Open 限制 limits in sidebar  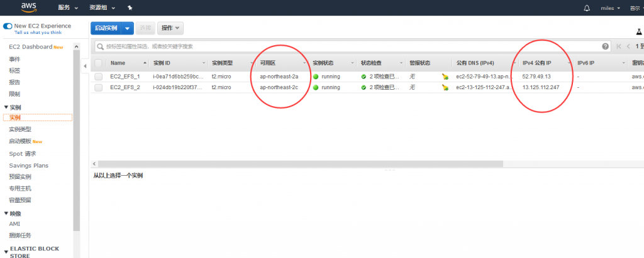[15, 94]
